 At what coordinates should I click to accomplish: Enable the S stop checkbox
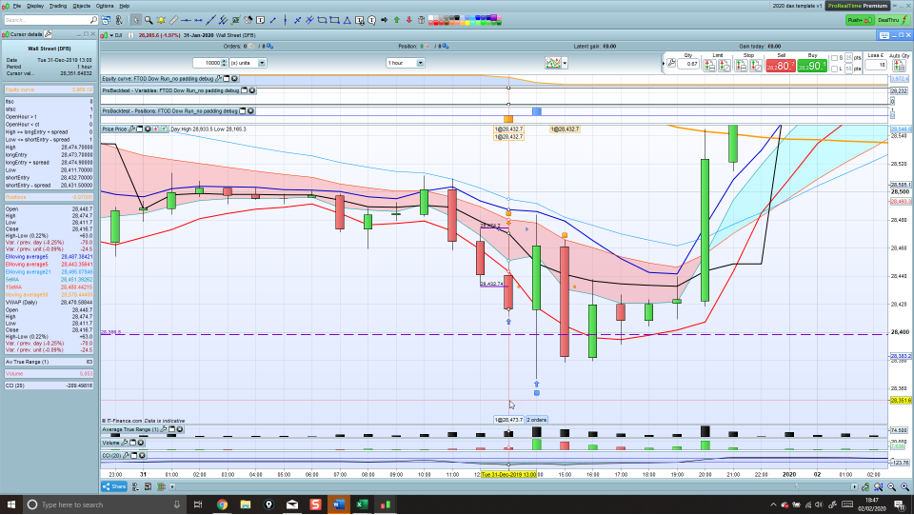[x=836, y=58]
